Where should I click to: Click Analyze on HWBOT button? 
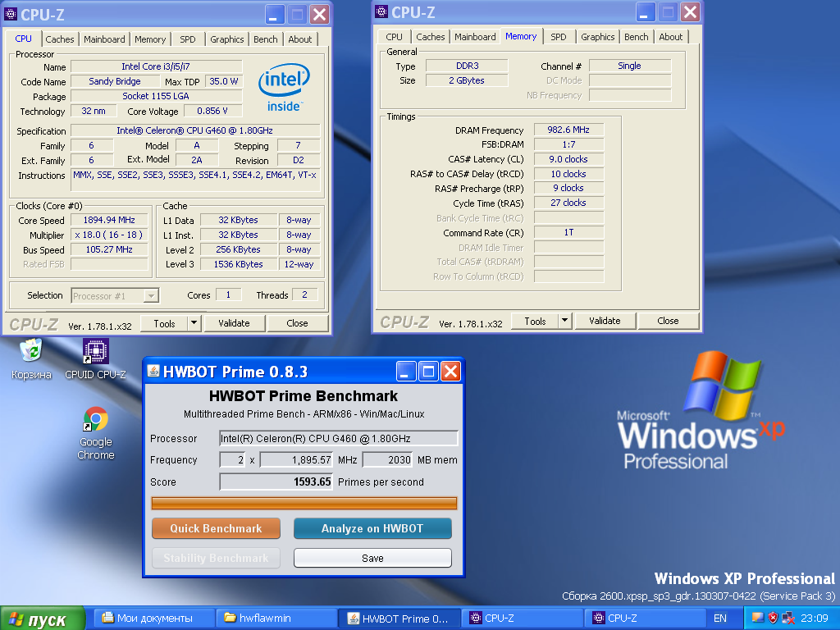tap(372, 528)
